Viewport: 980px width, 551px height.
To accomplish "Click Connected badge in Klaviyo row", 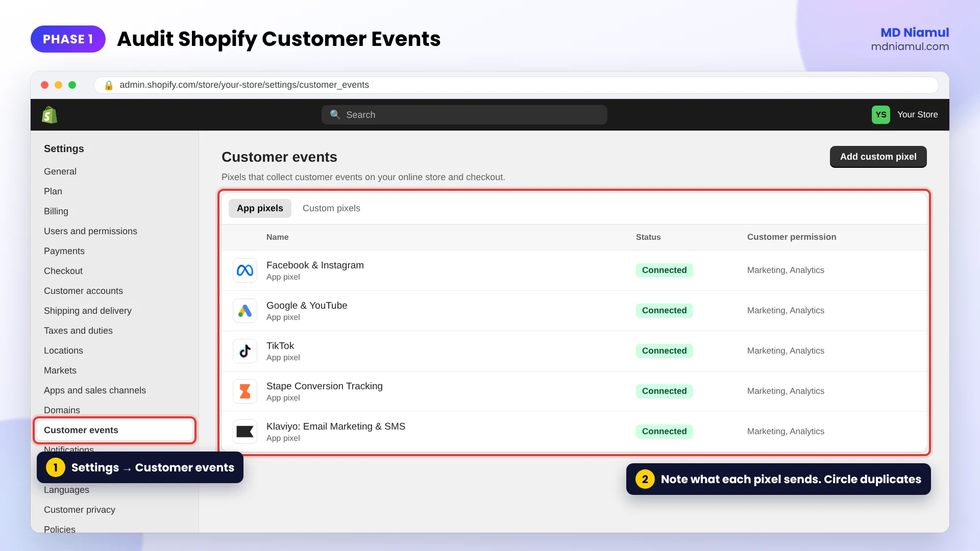I will pos(664,432).
